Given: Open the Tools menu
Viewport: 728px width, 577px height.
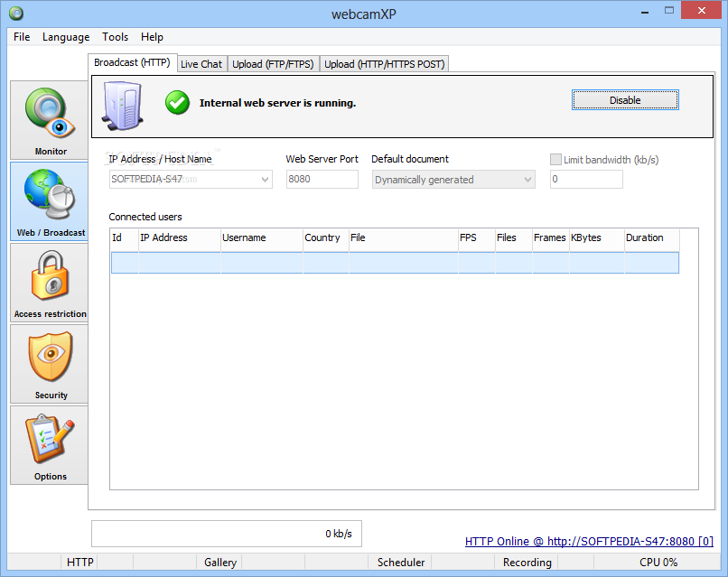Looking at the screenshot, I should point(115,37).
